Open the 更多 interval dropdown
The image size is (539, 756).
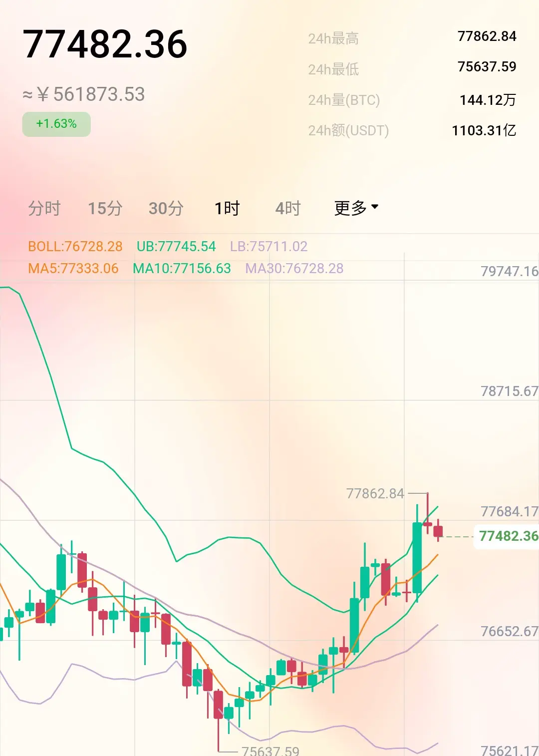point(356,208)
